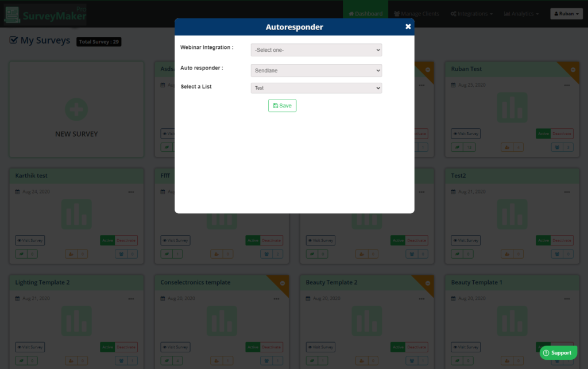Viewport: 588px width, 369px height.
Task: Click the SurveyMaker Pro logo
Action: [x=45, y=15]
